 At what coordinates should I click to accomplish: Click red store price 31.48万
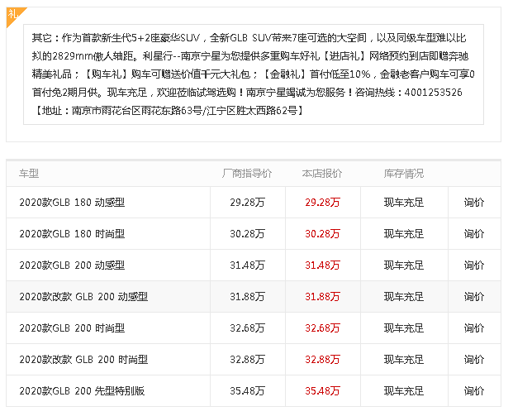[322, 265]
